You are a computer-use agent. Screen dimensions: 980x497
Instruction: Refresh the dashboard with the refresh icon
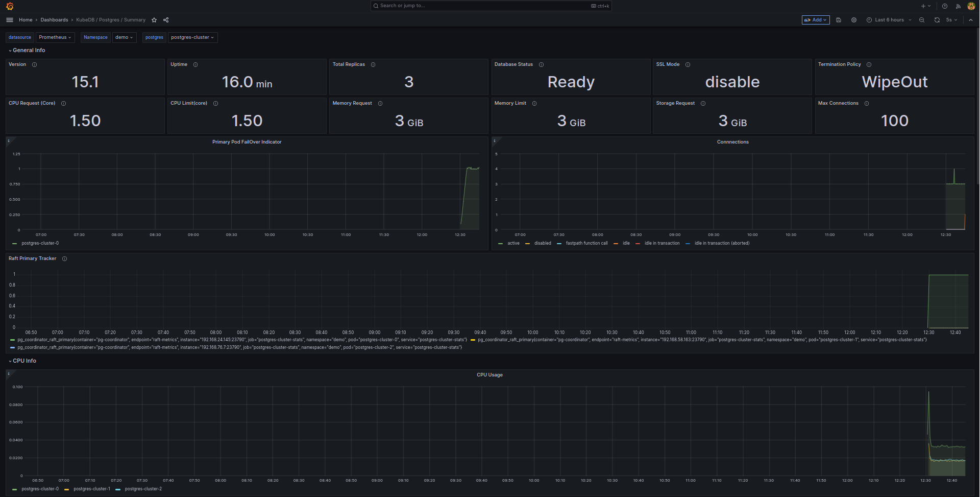coord(937,20)
